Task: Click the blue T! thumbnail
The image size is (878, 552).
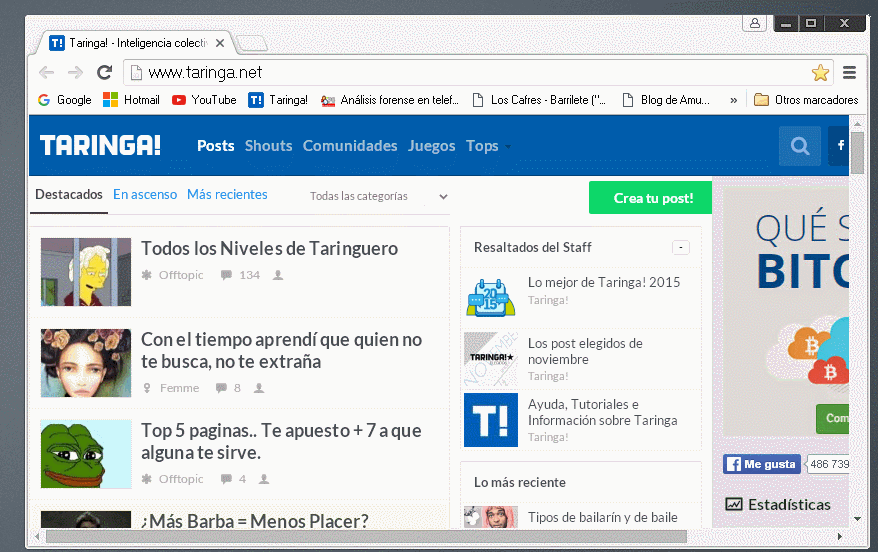Action: tap(491, 420)
